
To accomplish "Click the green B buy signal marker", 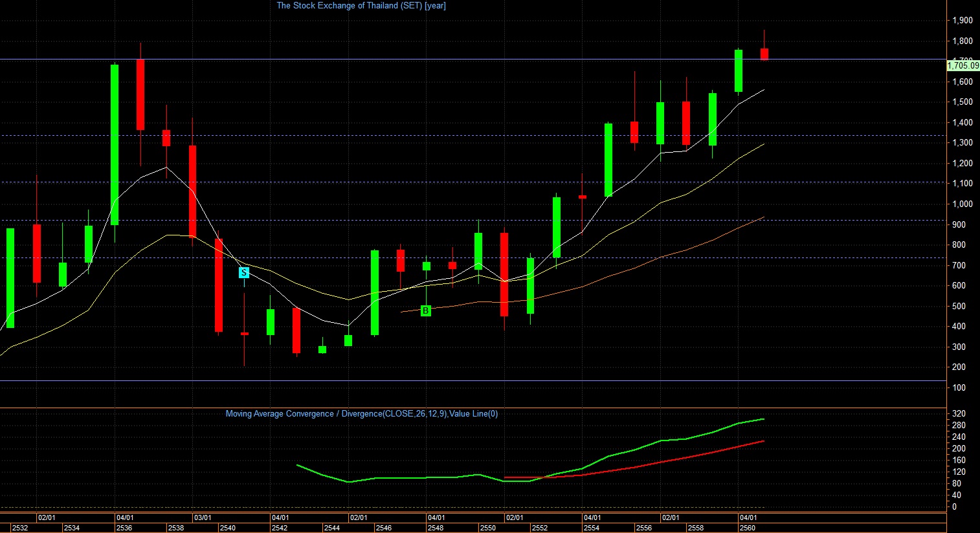I will click(x=426, y=310).
